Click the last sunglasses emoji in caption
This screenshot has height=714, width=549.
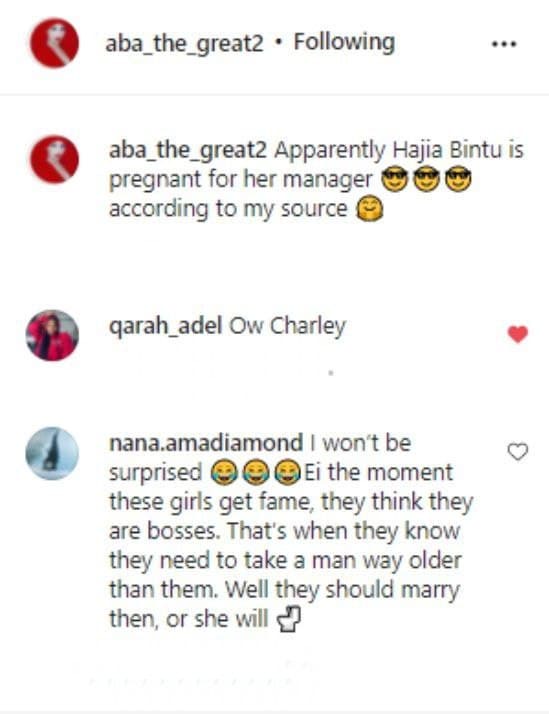(x=458, y=179)
